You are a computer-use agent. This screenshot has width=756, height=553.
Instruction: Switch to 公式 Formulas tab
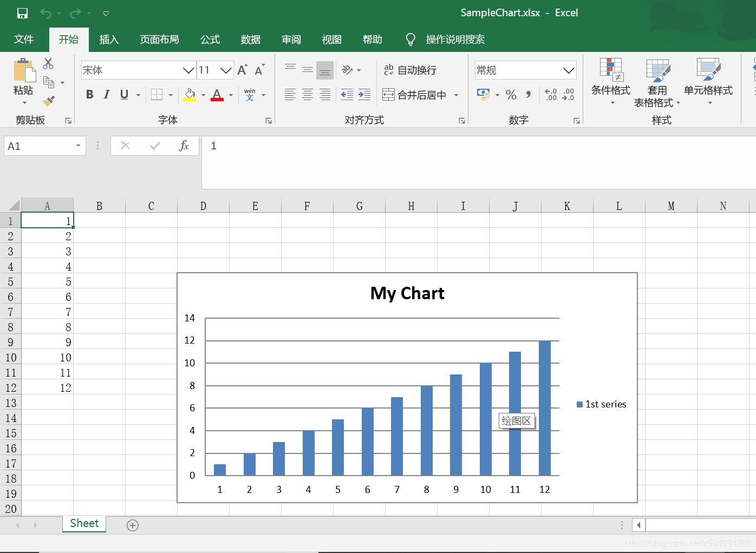coord(210,39)
